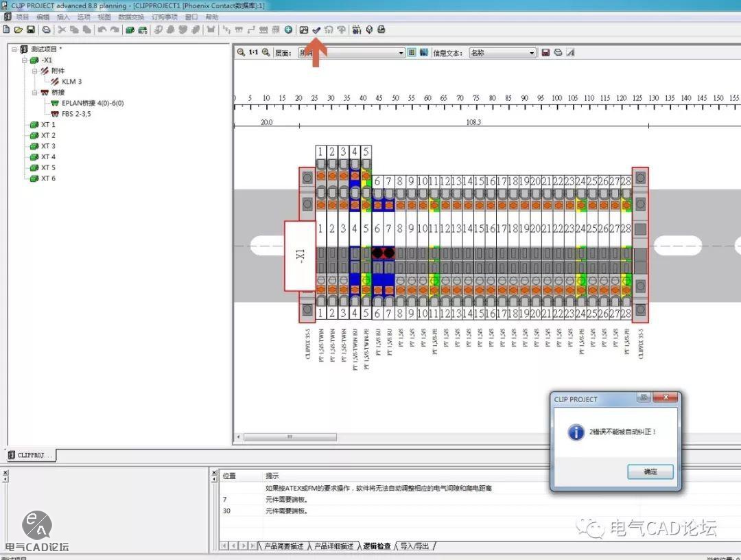Save the project using the floppy icon
The height and width of the screenshot is (560, 741).
[x=31, y=30]
